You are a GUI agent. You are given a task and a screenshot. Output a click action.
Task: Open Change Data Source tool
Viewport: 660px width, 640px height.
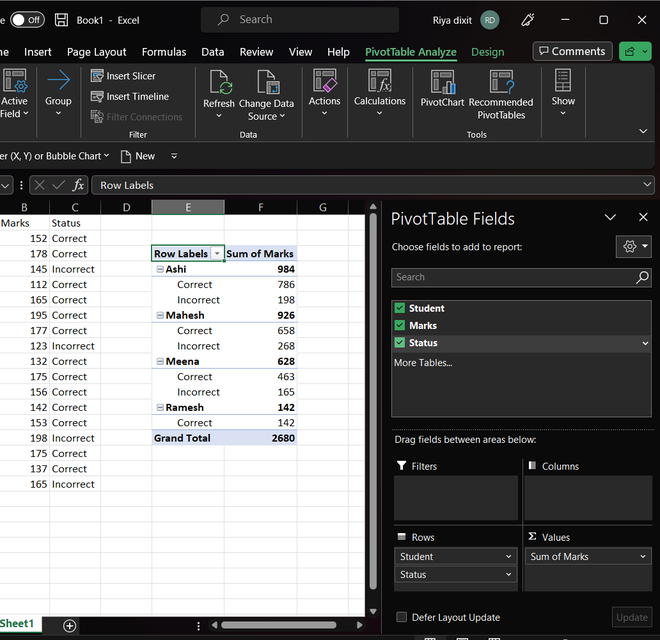(266, 82)
